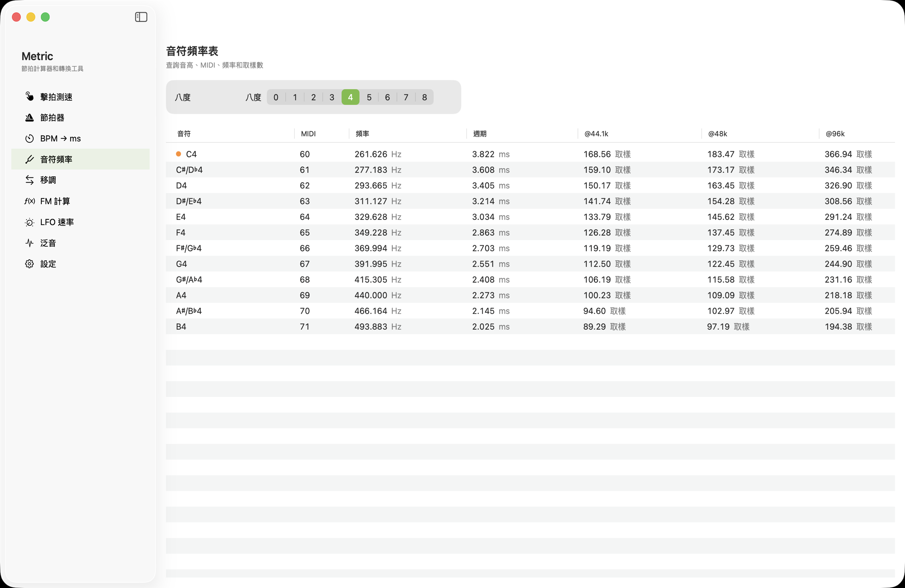Click the E4 note name
Screen dimensions: 905x588
pos(181,217)
